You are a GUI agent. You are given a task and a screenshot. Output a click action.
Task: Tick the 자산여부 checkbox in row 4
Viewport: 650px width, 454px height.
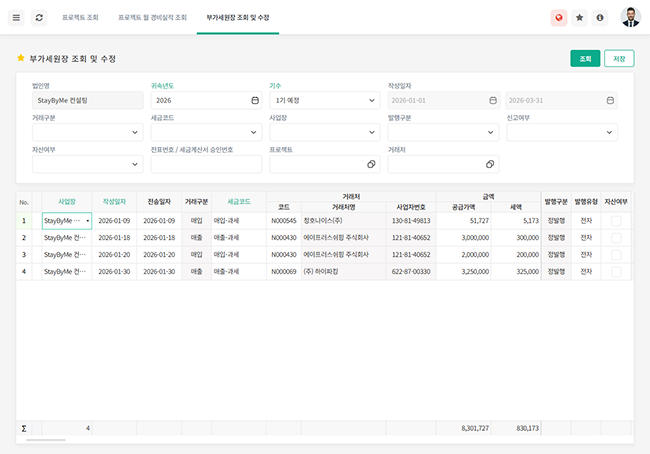pos(616,271)
